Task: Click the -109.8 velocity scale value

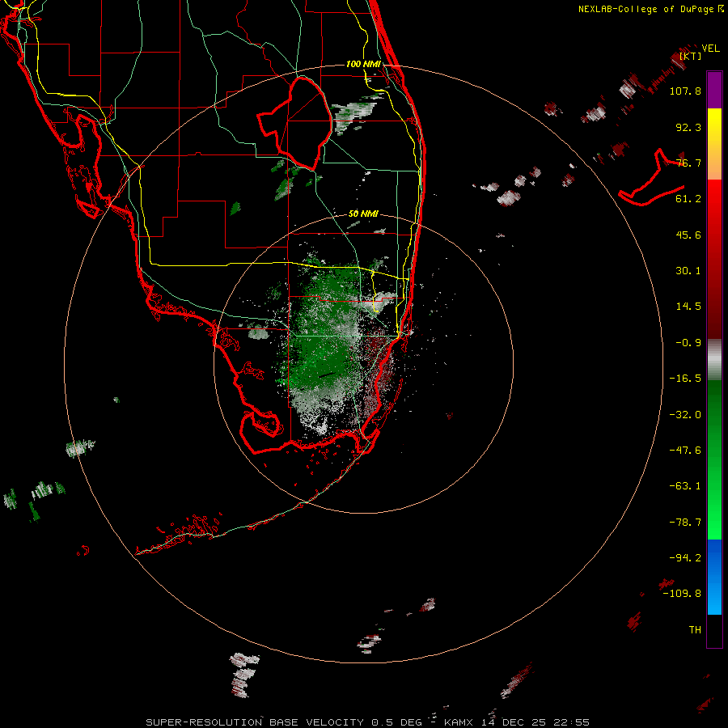Action: tap(682, 594)
